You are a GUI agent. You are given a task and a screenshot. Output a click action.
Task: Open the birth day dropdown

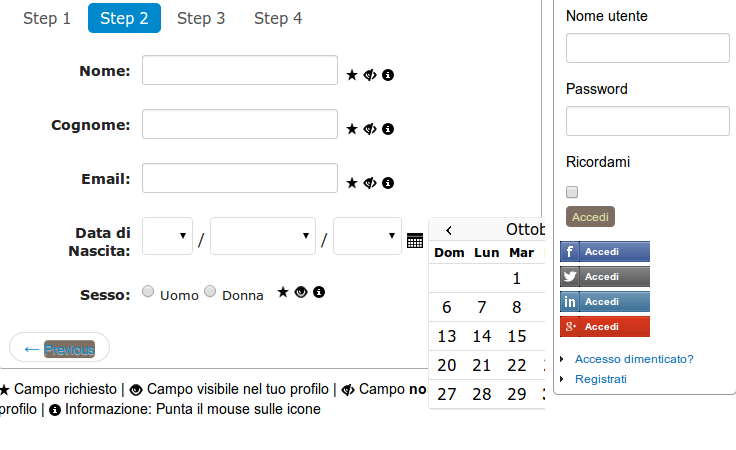click(168, 236)
